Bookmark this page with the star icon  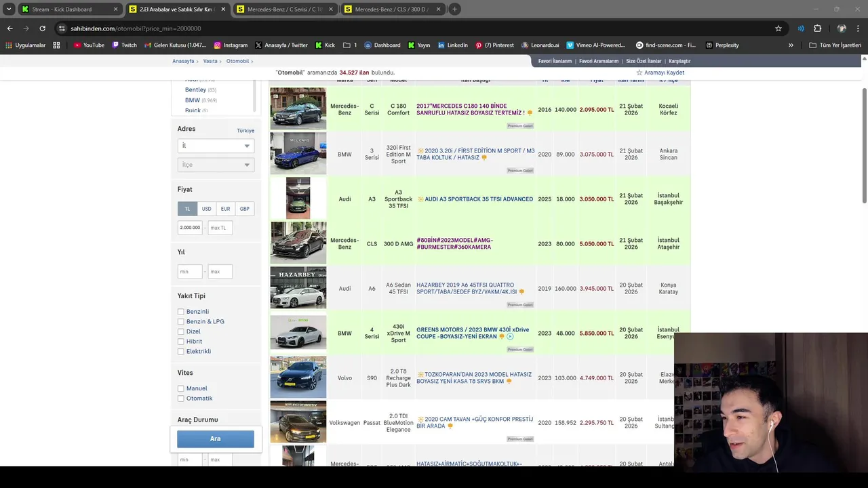(778, 28)
